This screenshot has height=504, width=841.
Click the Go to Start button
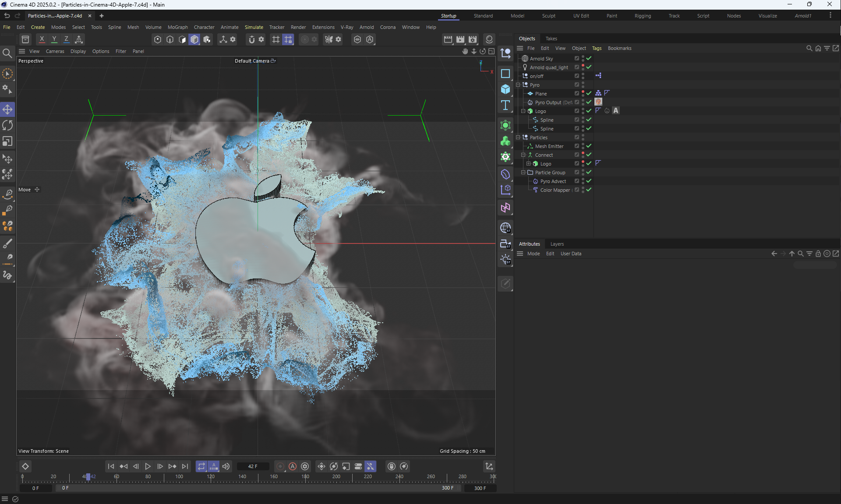tap(111, 466)
